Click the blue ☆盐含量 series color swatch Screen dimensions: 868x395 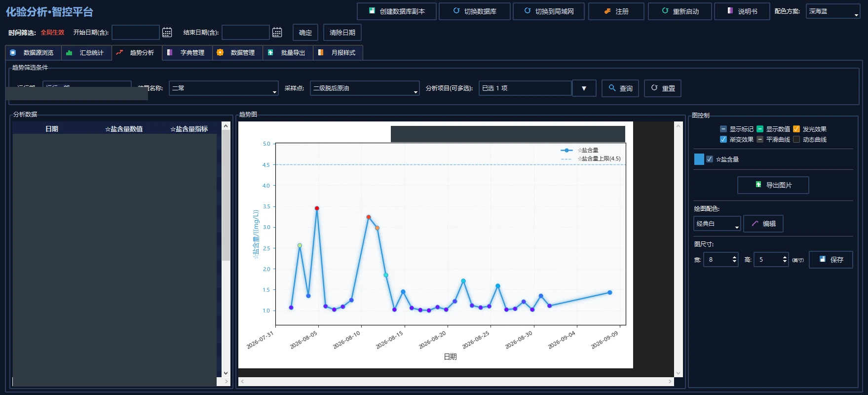coord(699,159)
